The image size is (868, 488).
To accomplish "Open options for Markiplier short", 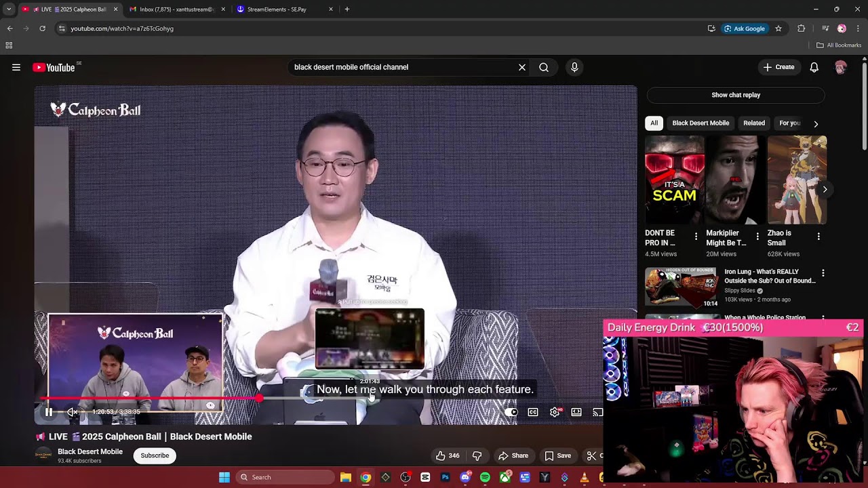I will point(757,237).
